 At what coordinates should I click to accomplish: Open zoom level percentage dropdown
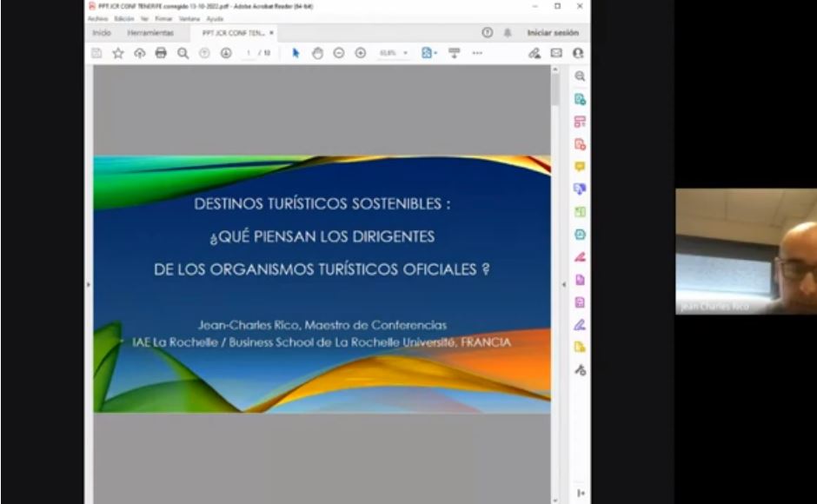pyautogui.click(x=394, y=53)
